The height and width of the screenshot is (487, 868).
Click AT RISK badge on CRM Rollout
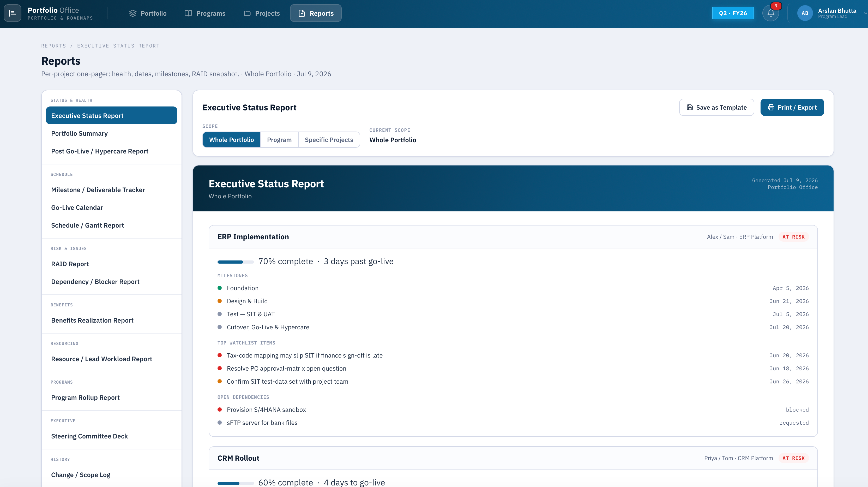(x=793, y=458)
